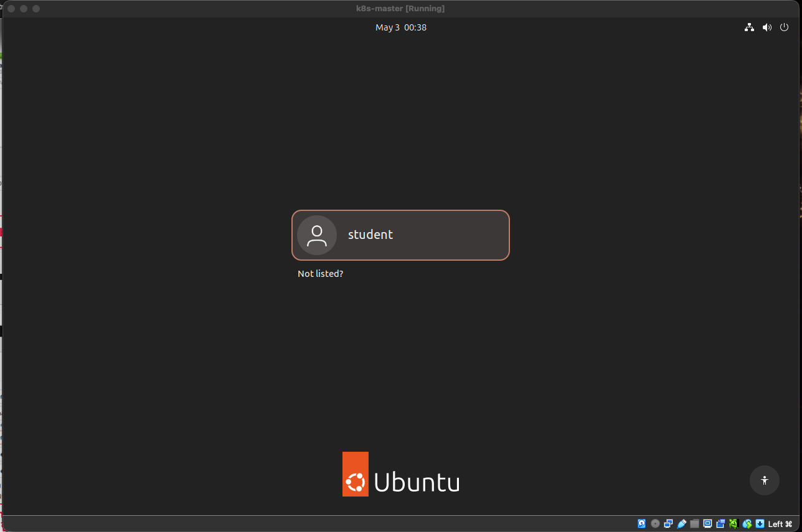Open the May 3 00:38 clock menu
This screenshot has width=802, height=532.
(x=401, y=27)
